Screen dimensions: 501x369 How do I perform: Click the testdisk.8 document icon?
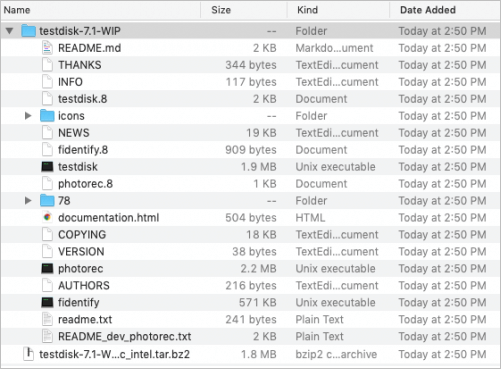pos(47,99)
